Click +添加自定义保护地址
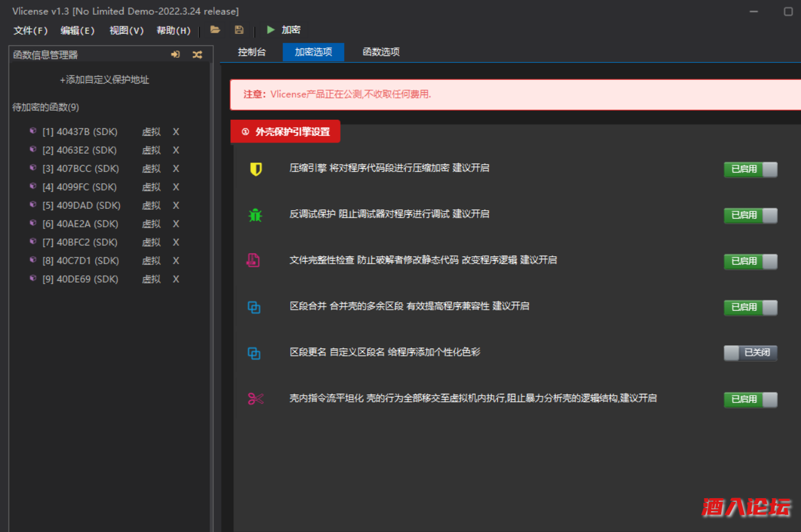The width and height of the screenshot is (801, 532). [x=105, y=80]
